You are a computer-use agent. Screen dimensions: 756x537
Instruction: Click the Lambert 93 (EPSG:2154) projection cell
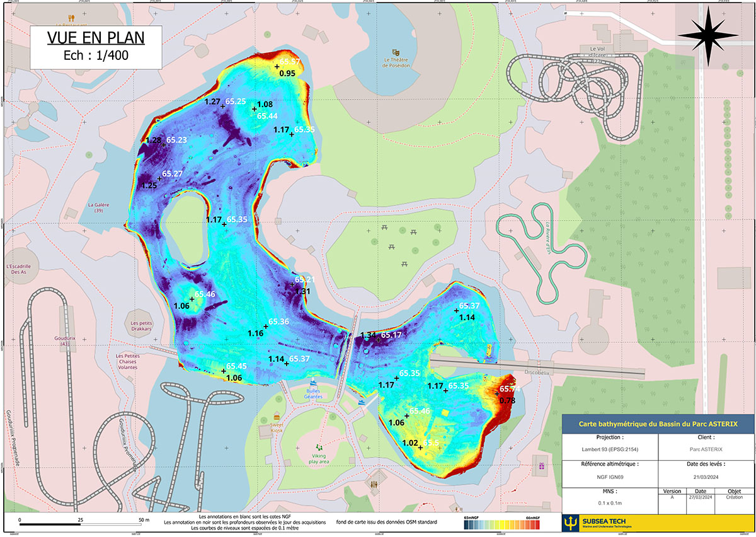[x=609, y=449]
